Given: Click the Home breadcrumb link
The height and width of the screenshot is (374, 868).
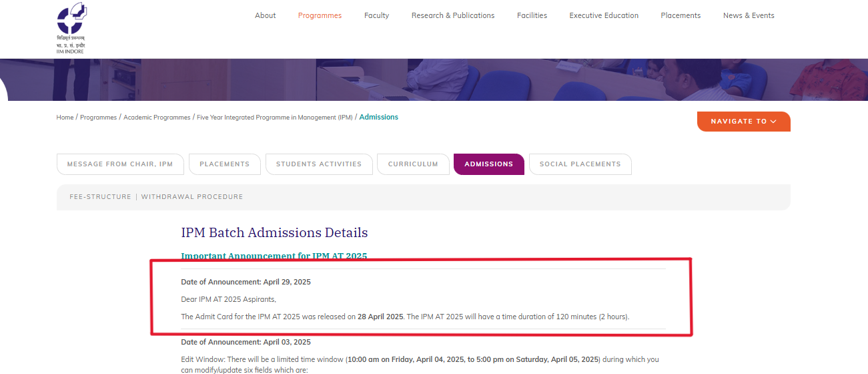Looking at the screenshot, I should pos(65,118).
